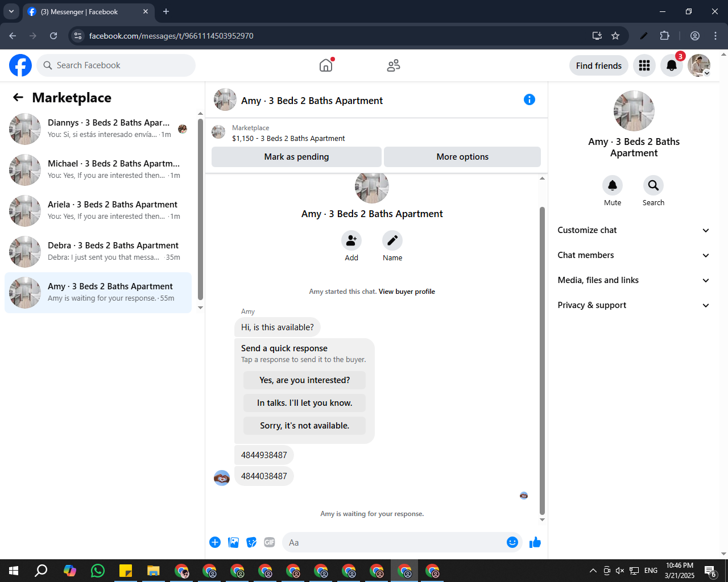The image size is (728, 582).
Task: Open the Facebook logo home link
Action: tap(20, 65)
